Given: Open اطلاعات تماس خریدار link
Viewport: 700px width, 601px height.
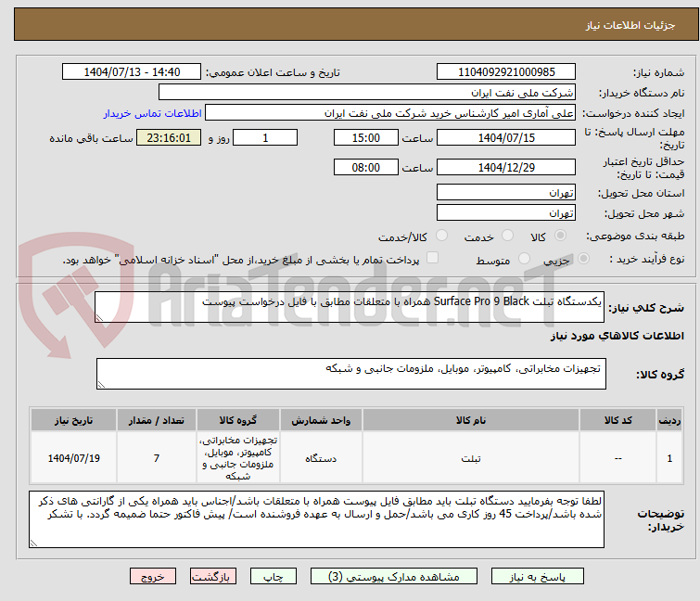Looking at the screenshot, I should point(153,113).
